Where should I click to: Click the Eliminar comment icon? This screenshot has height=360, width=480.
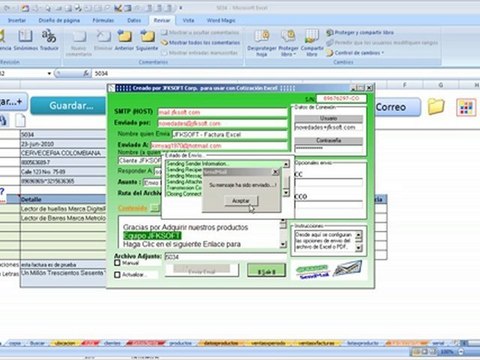[103, 40]
